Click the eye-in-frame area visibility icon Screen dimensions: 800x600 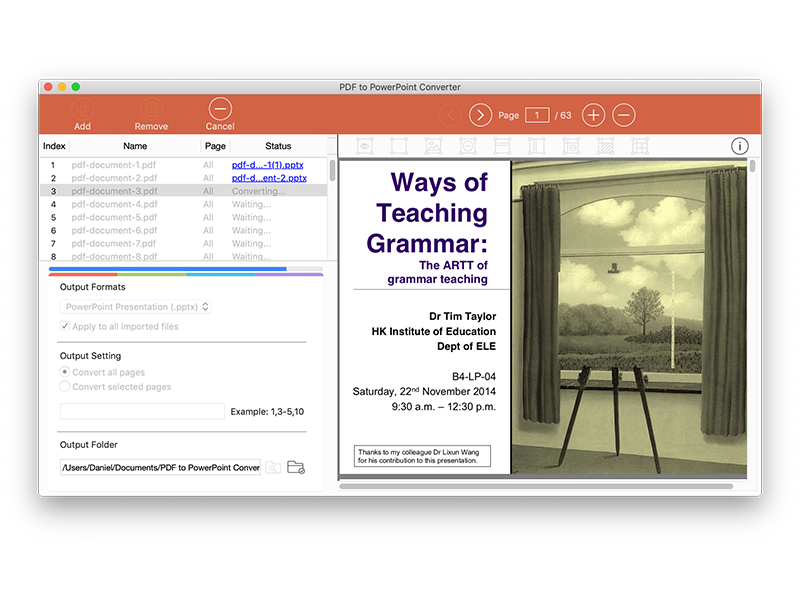(x=364, y=146)
